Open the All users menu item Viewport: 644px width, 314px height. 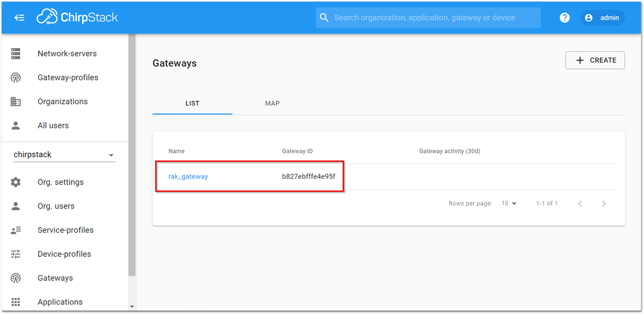(65, 126)
